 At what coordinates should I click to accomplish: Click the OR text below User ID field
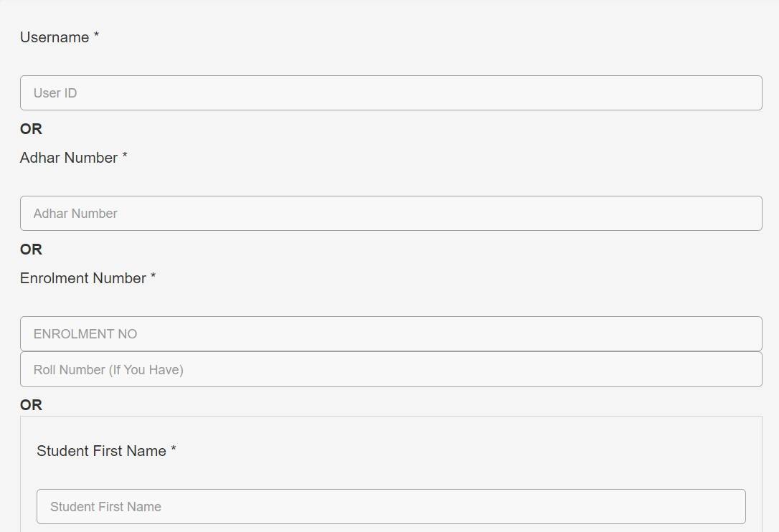31,129
